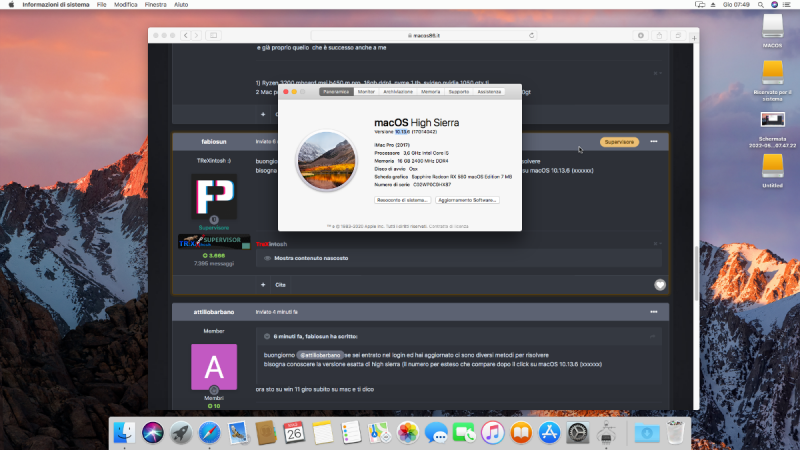Click System Information chip icon in dock
This screenshot has height=450, width=800.
(x=606, y=433)
